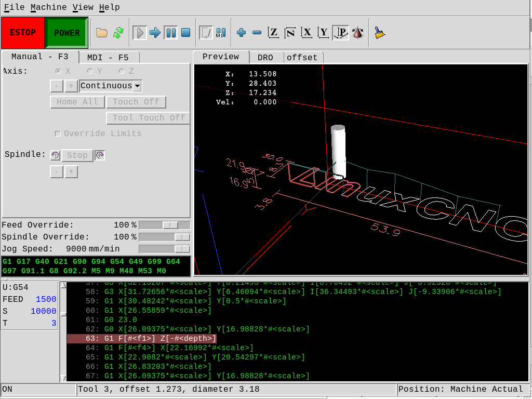Switch to the Manual - F3 tab

[40, 57]
